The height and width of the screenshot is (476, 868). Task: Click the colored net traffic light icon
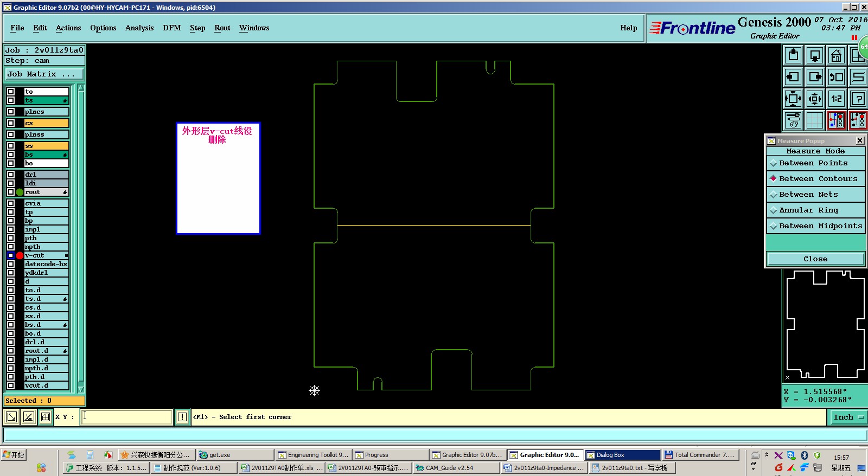click(837, 120)
